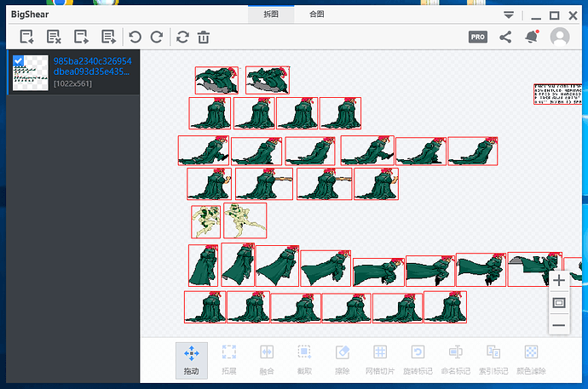Zoom in with the plus button

tap(559, 280)
